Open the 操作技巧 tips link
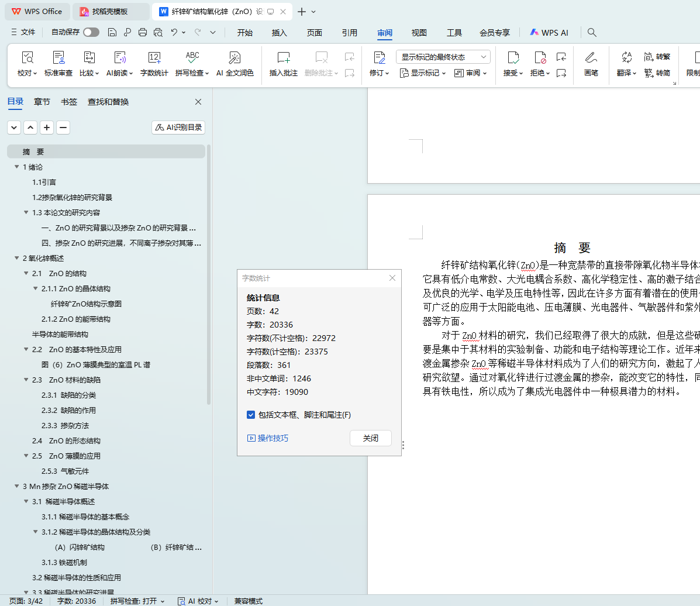This screenshot has width=700, height=606. click(x=268, y=438)
